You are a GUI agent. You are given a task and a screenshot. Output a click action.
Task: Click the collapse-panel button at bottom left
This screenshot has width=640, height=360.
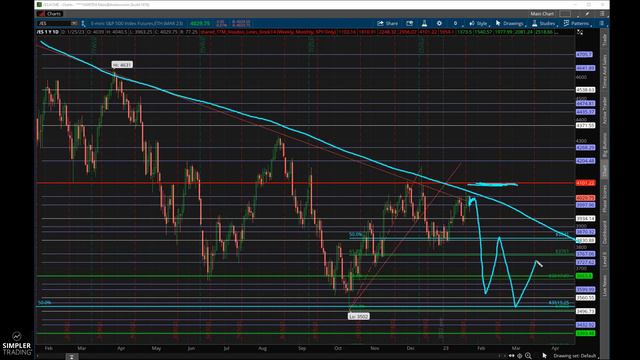click(71, 356)
